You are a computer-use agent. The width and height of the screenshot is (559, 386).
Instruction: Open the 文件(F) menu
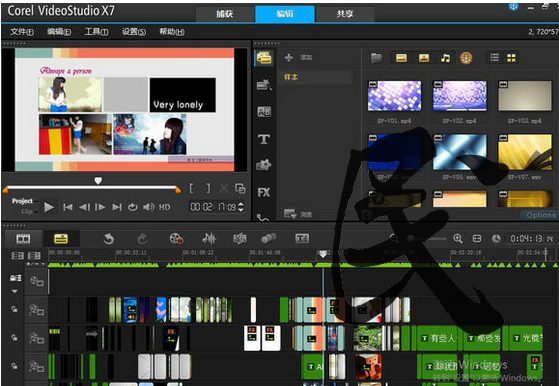pyautogui.click(x=22, y=32)
